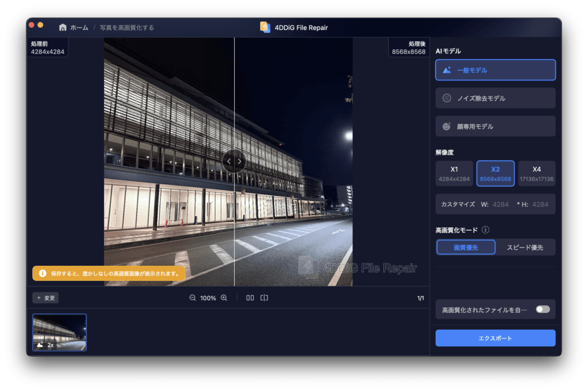Select the 顔専用モデル option
The image size is (588, 391).
[496, 126]
